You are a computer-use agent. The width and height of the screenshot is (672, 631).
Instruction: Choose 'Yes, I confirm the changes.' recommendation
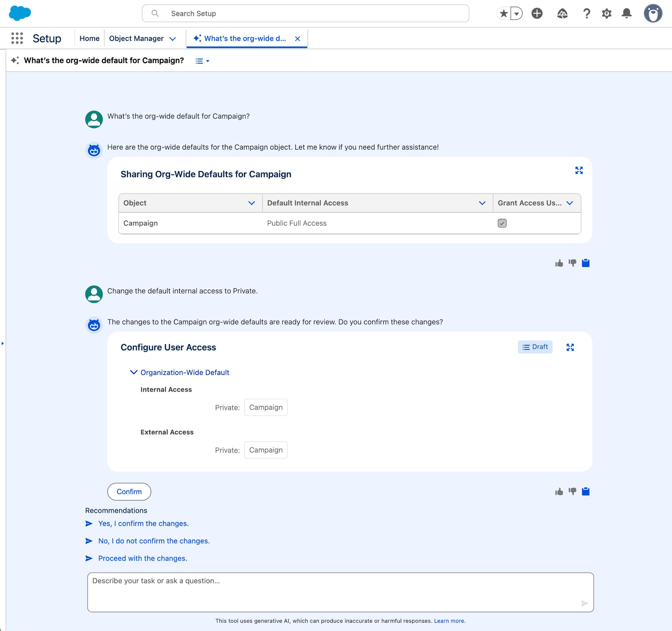(143, 523)
